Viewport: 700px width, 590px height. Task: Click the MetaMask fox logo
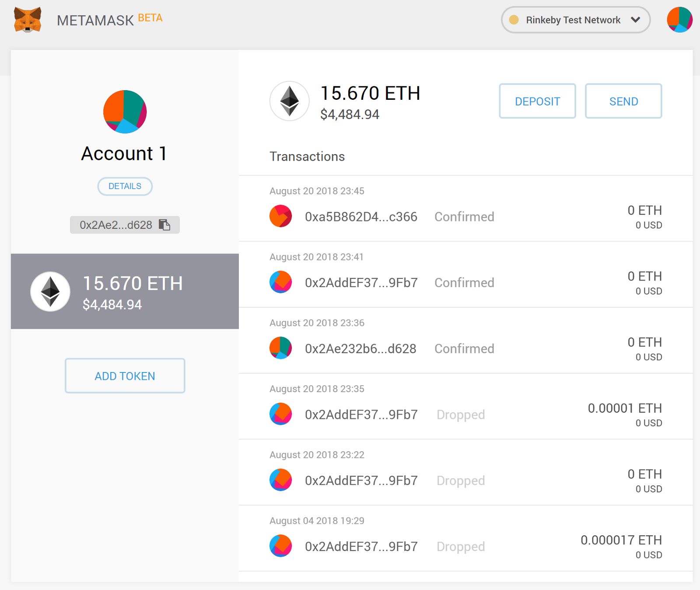click(x=28, y=20)
